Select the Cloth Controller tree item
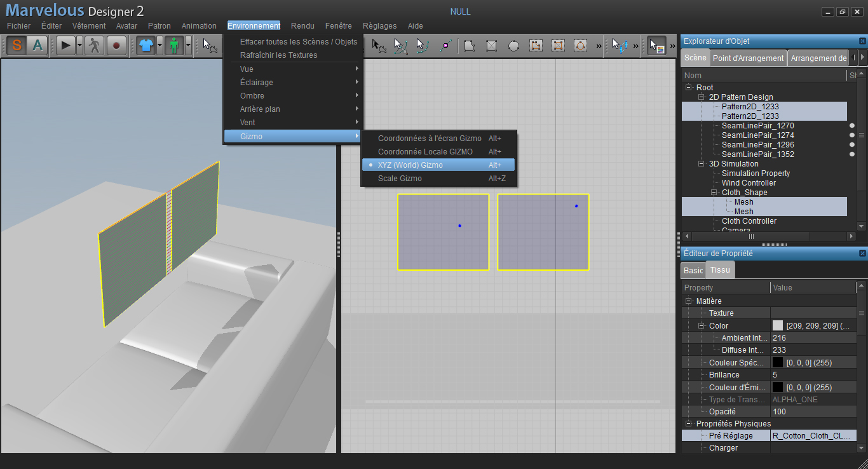This screenshot has width=868, height=469. point(749,221)
